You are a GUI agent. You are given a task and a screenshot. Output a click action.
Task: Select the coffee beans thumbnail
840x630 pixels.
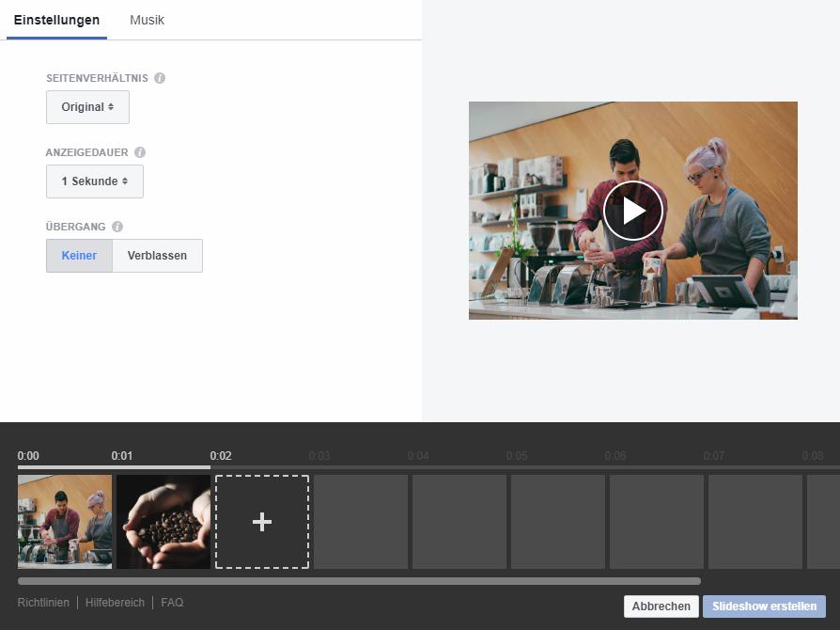[163, 522]
